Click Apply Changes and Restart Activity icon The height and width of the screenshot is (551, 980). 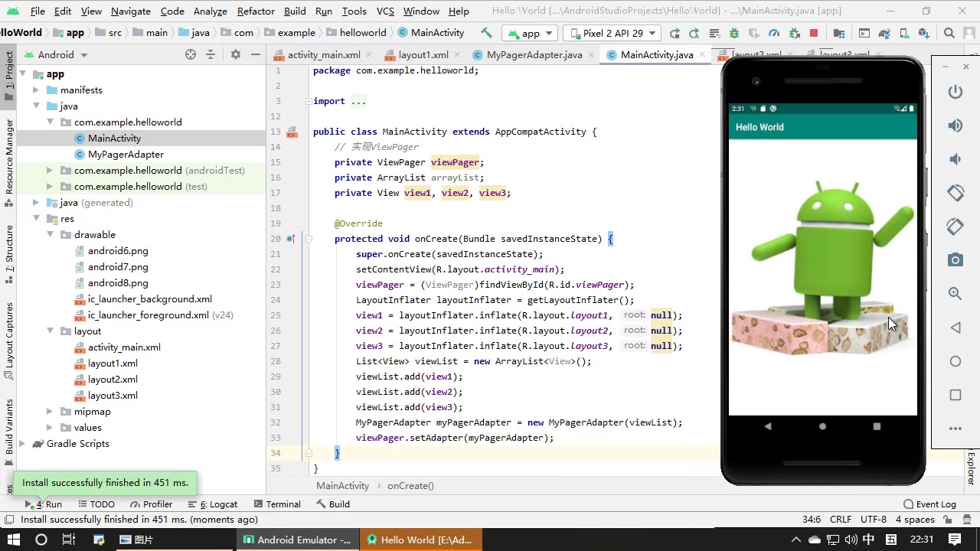(694, 33)
